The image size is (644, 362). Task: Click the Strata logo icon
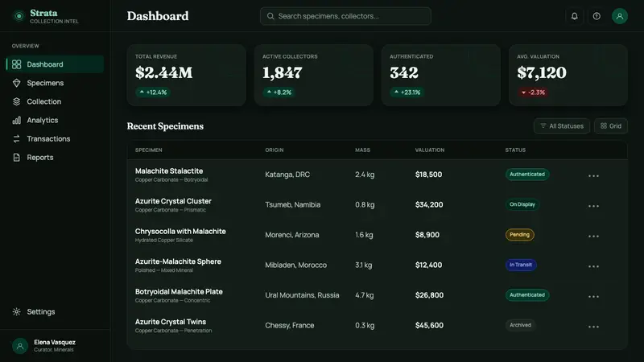[x=19, y=16]
